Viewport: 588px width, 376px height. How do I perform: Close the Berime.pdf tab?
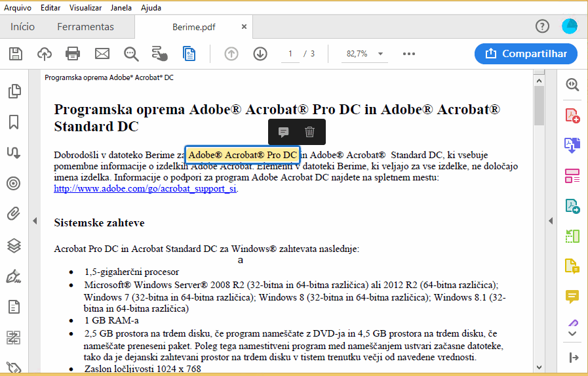244,27
